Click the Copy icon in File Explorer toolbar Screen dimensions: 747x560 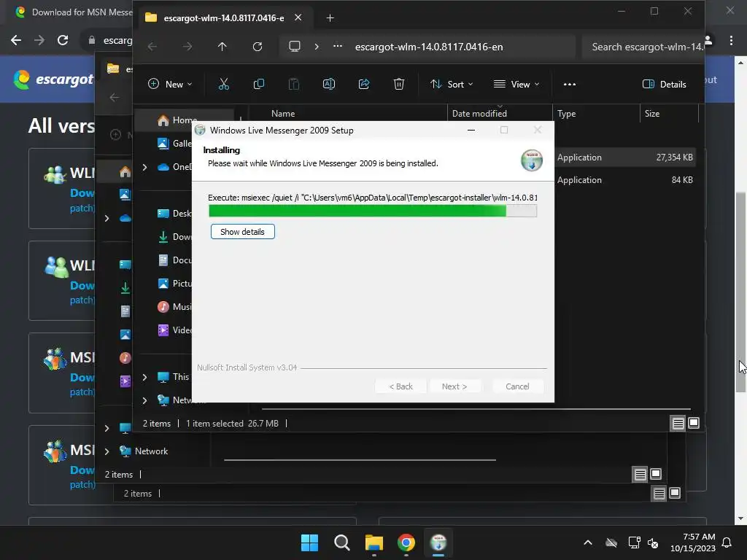click(259, 85)
